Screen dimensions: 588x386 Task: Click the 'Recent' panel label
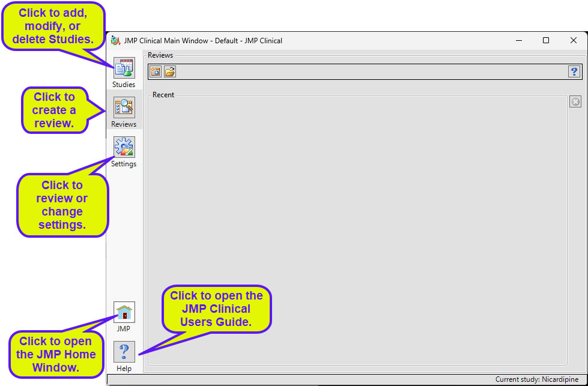pyautogui.click(x=163, y=95)
